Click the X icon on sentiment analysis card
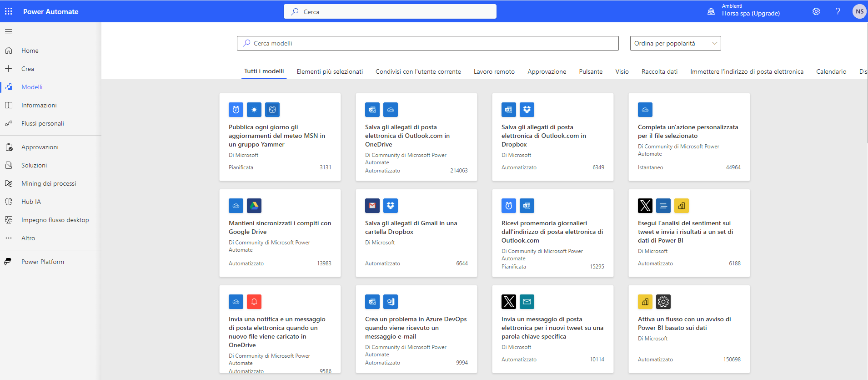The width and height of the screenshot is (868, 380). pos(645,206)
